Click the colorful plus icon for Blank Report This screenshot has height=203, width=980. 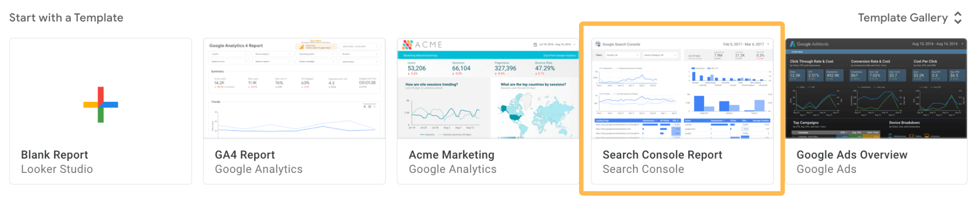[x=100, y=105]
